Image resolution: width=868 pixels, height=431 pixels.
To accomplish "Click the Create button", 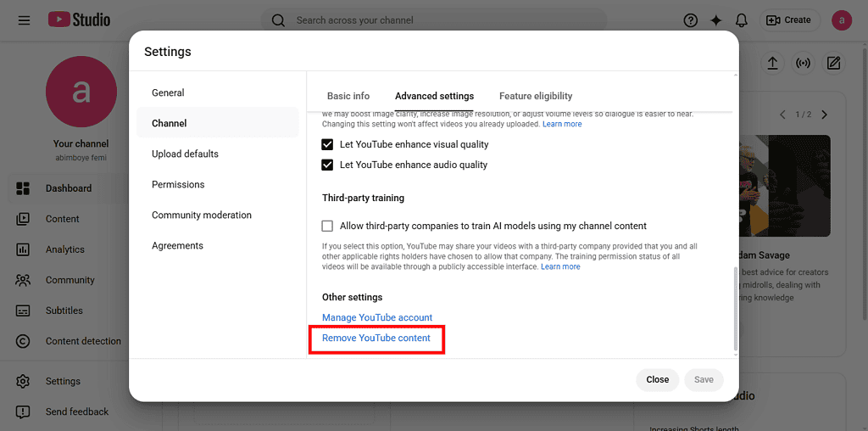I will tap(790, 20).
